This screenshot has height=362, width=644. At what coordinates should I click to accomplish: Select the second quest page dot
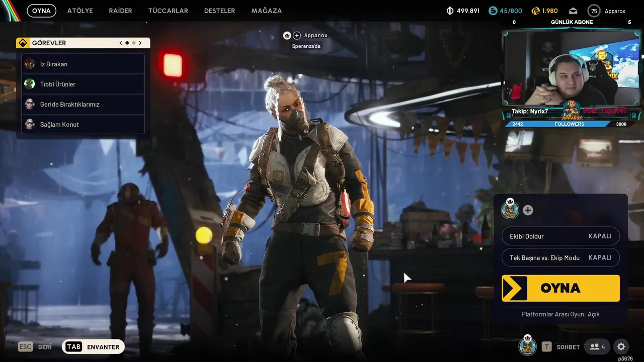(133, 43)
